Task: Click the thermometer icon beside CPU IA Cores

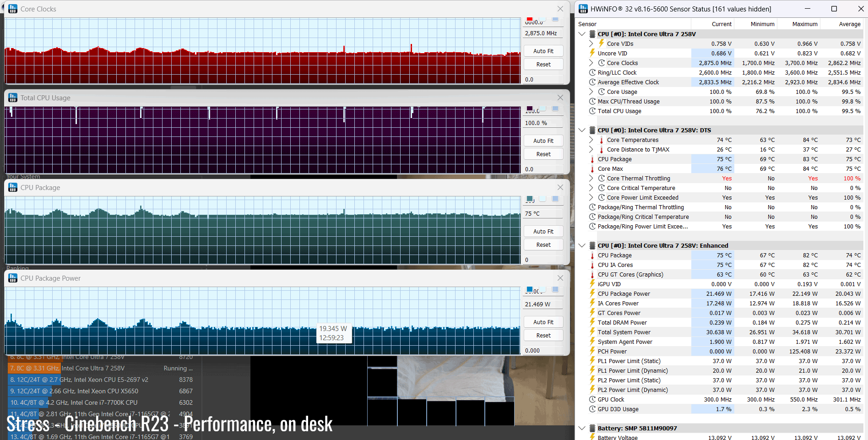Action: 592,265
